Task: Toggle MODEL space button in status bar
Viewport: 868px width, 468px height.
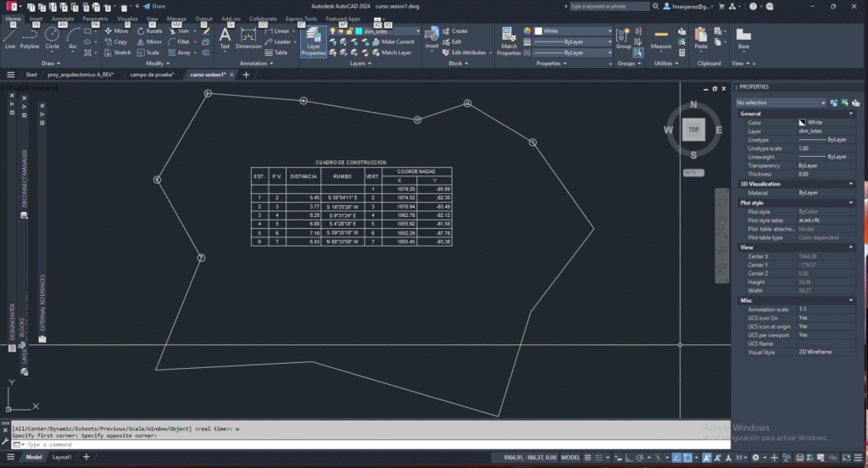Action: pos(572,457)
